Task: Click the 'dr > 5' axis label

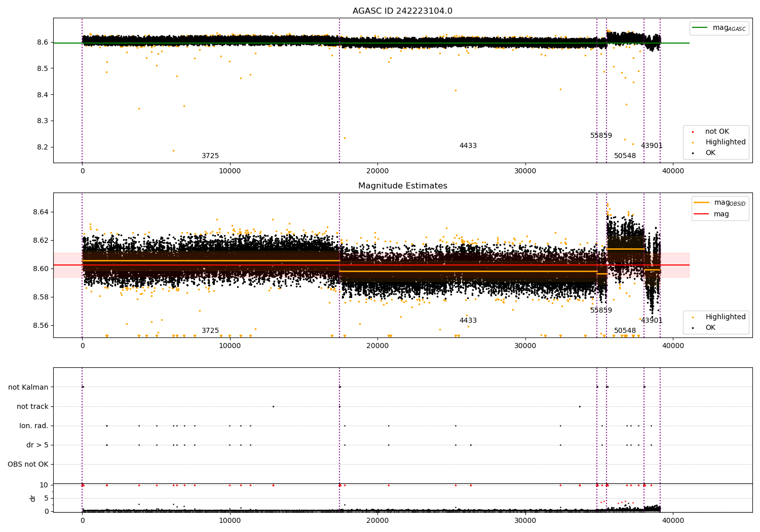Action: 37,445
